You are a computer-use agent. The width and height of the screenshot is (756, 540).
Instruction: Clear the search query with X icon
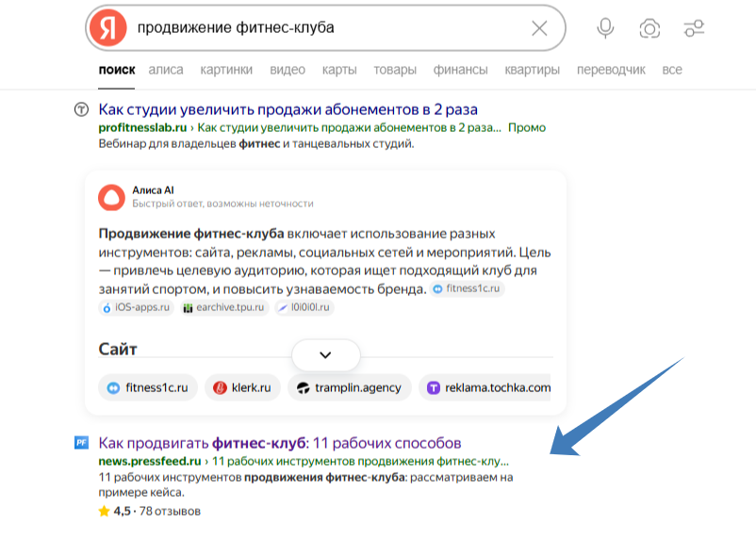pyautogui.click(x=539, y=28)
